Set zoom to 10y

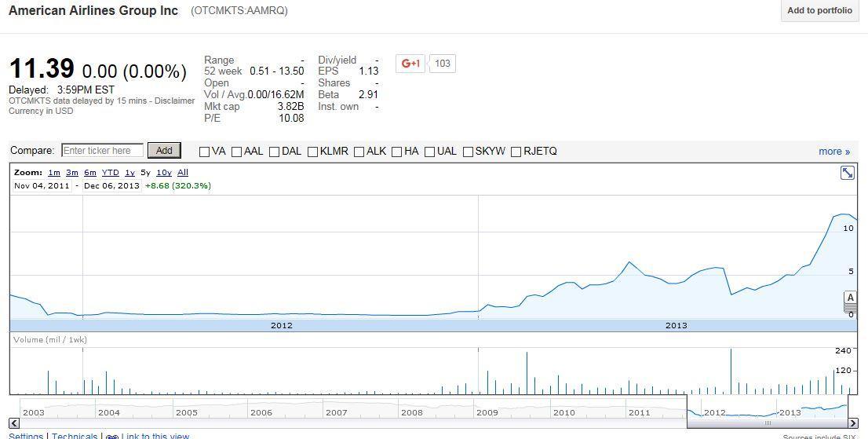pos(164,173)
